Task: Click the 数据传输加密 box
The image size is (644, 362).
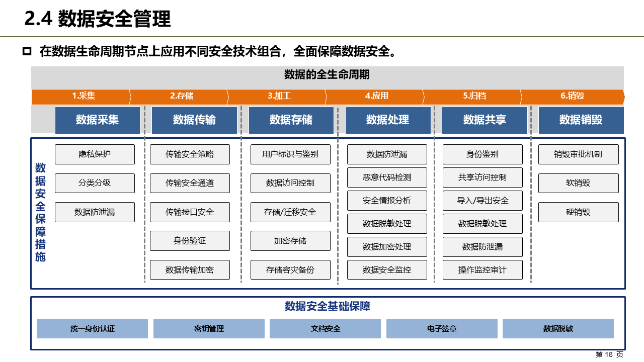Action: (190, 270)
